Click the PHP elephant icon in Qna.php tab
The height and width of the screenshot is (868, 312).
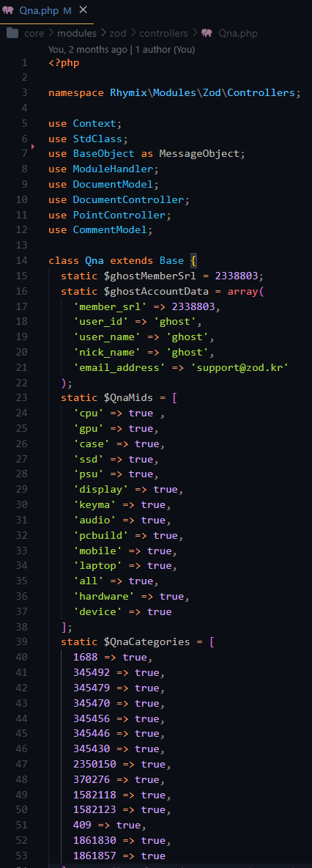8,10
